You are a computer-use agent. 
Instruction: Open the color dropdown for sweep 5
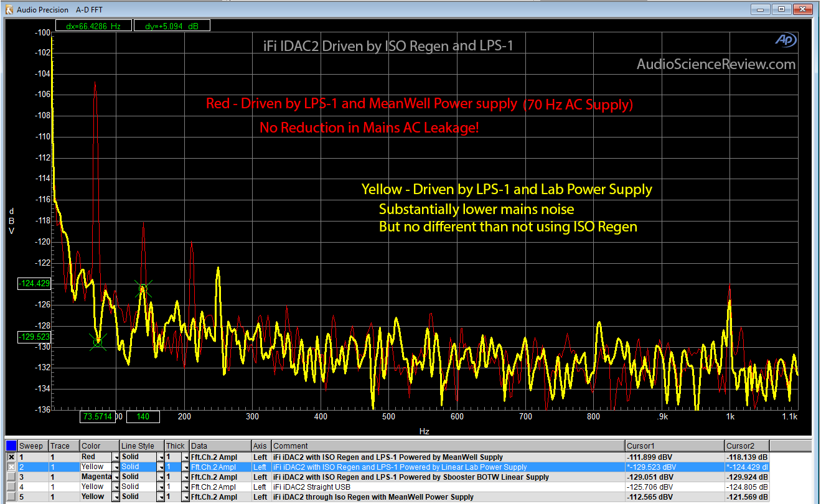tap(115, 497)
